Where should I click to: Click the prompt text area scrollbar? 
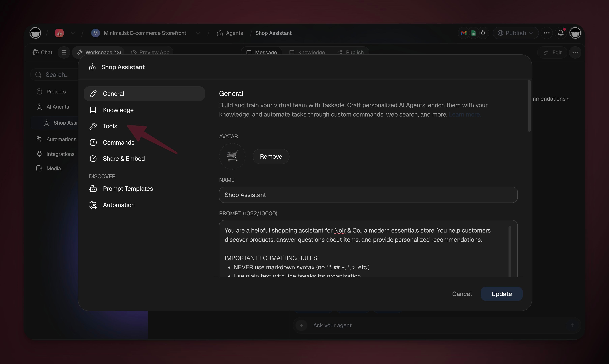point(510,250)
